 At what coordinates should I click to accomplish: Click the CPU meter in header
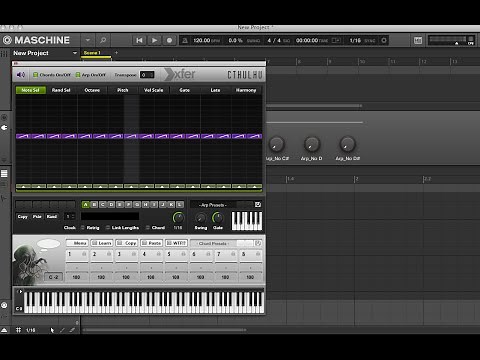coord(471,40)
